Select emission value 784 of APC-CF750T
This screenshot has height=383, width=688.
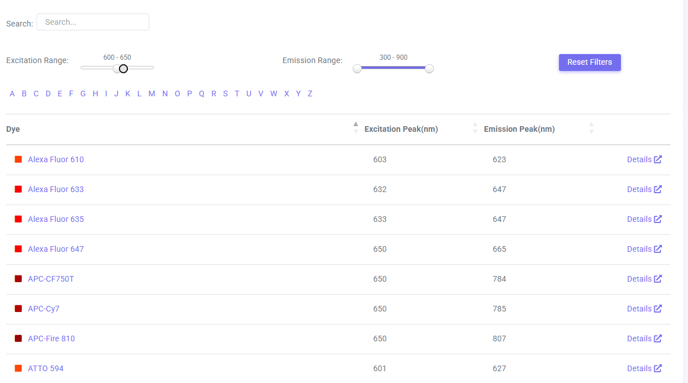tap(499, 279)
